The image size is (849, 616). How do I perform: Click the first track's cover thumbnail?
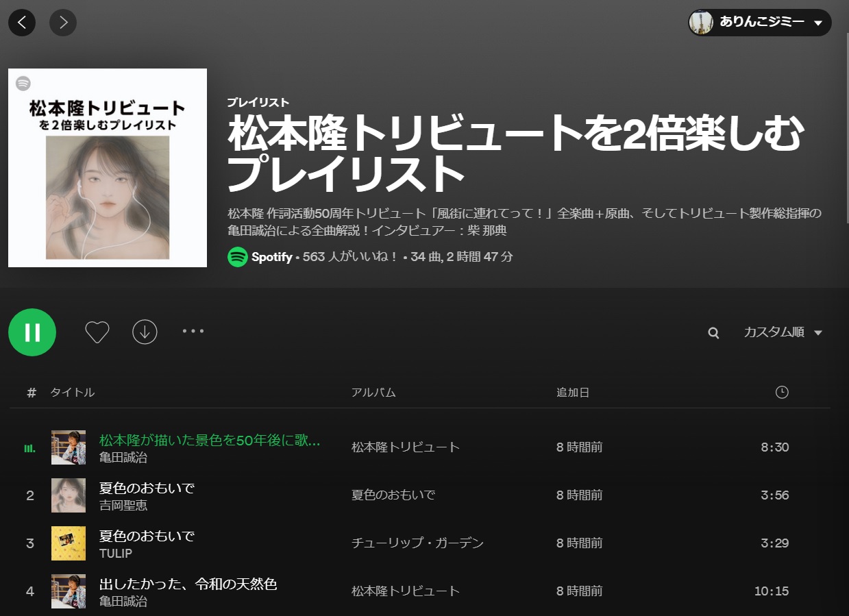(69, 447)
